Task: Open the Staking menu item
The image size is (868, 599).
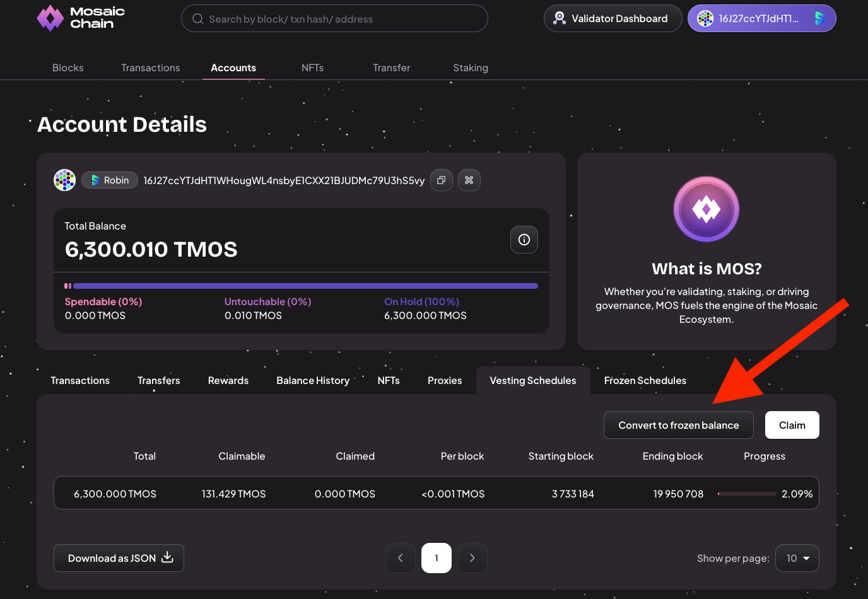Action: [x=471, y=67]
